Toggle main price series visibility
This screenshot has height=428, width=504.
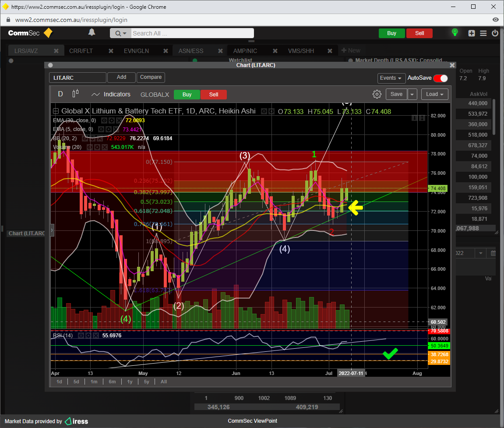[264, 111]
